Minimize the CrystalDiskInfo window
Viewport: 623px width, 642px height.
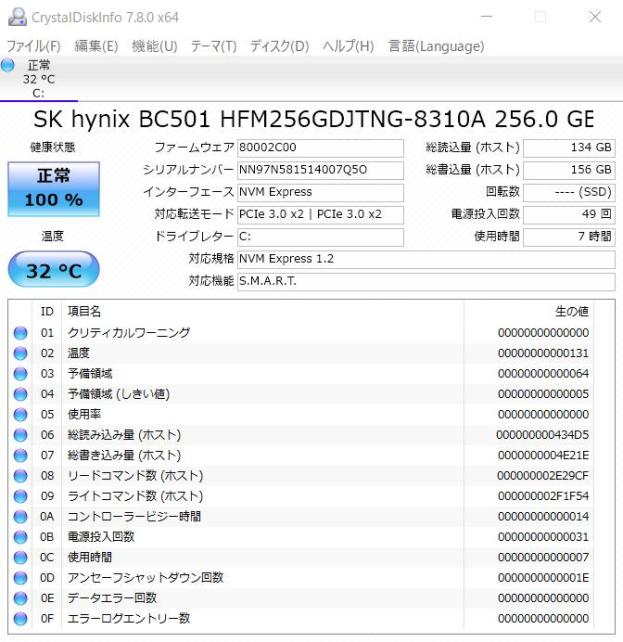pos(486,17)
